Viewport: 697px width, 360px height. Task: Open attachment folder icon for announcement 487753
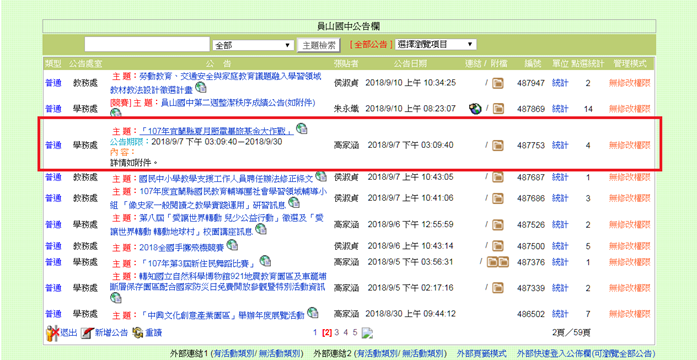498,145
